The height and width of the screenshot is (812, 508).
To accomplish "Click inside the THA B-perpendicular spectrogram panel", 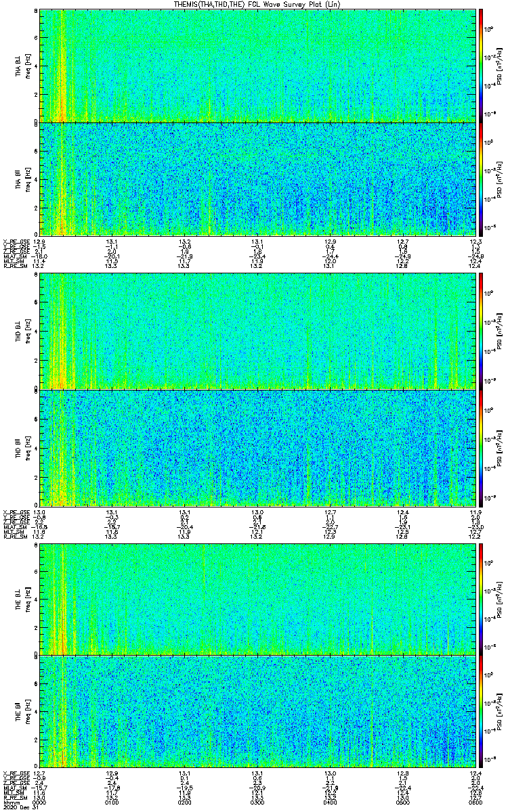I will tap(257, 65).
